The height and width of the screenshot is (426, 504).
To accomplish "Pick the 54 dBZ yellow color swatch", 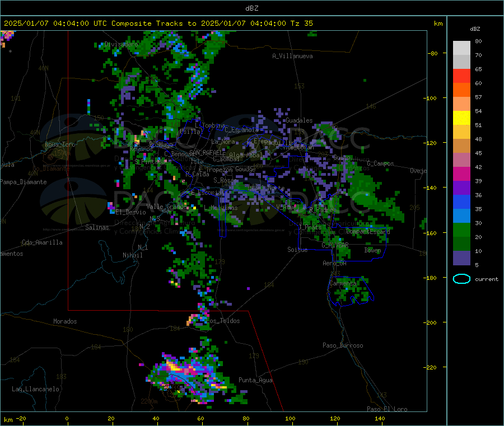I will [x=461, y=118].
